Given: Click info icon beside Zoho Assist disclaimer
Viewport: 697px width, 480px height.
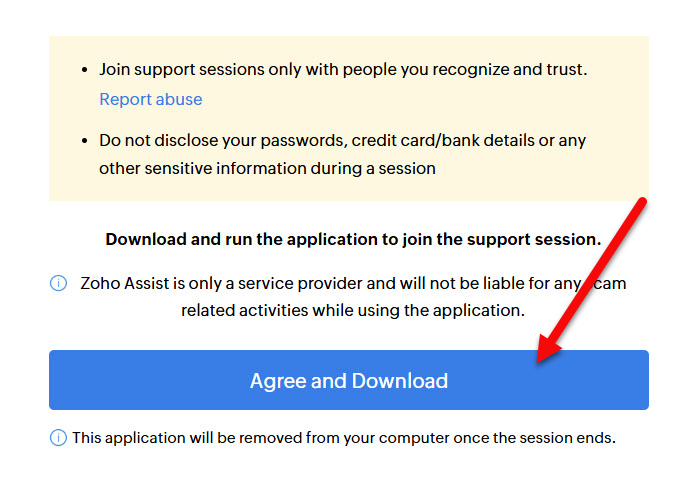Looking at the screenshot, I should [58, 283].
